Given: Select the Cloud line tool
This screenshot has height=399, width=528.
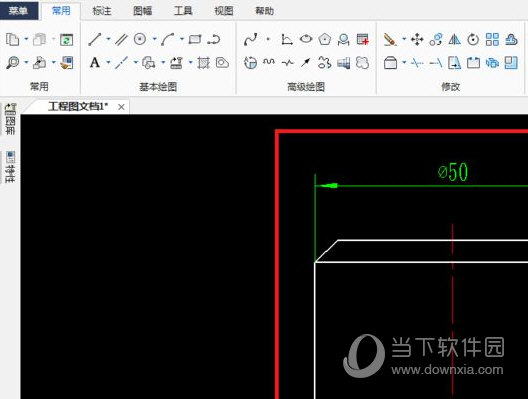Looking at the screenshot, I should (x=362, y=63).
